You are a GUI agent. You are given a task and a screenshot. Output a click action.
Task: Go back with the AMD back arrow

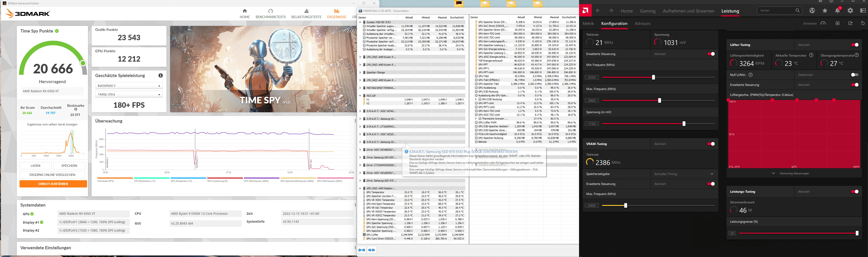(x=598, y=11)
